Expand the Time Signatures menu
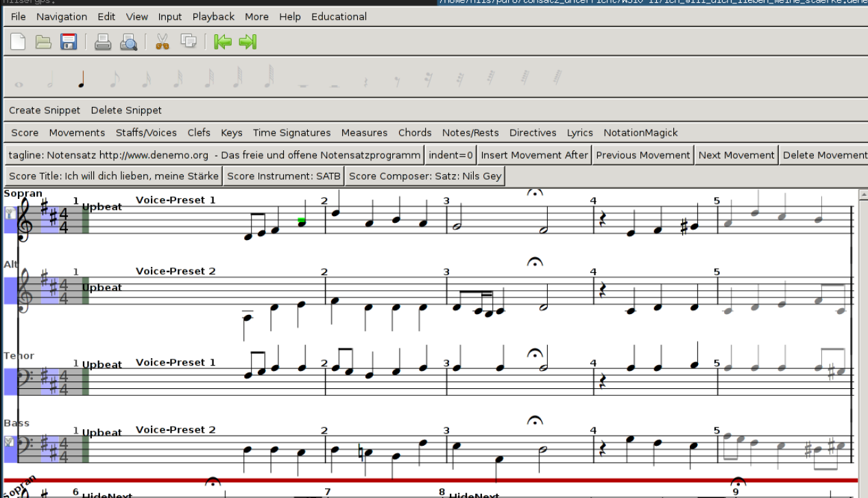Screen dimensions: 868x498 tap(291, 132)
